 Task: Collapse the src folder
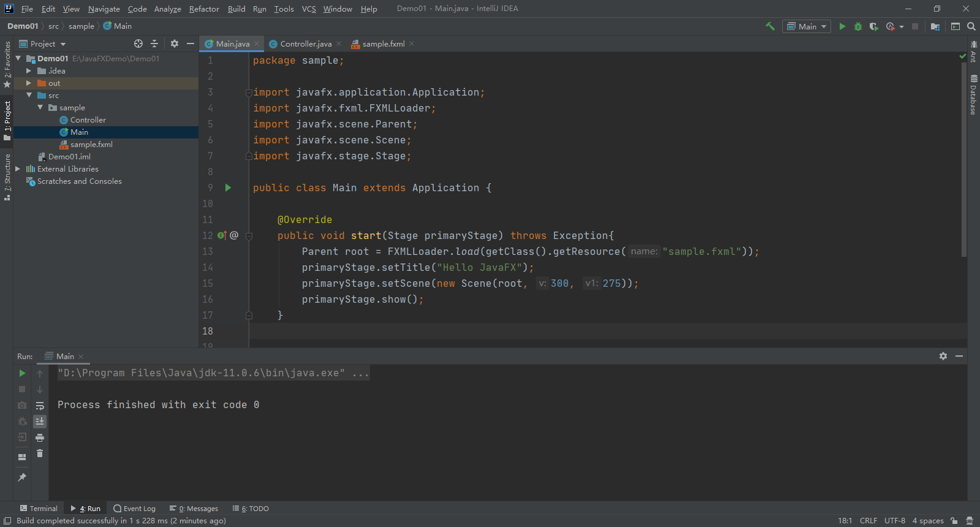click(29, 95)
